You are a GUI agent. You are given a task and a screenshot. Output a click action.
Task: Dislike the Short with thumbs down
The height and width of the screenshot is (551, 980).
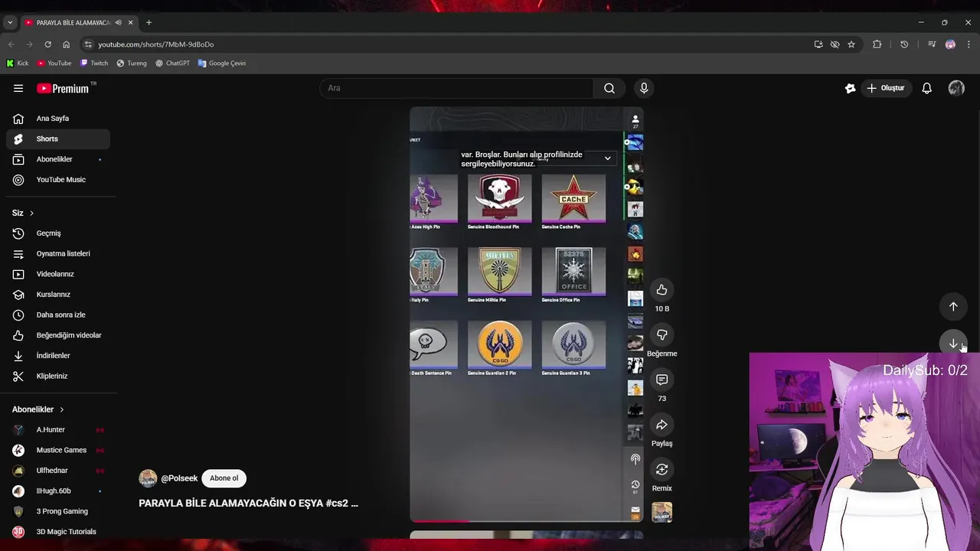(661, 335)
